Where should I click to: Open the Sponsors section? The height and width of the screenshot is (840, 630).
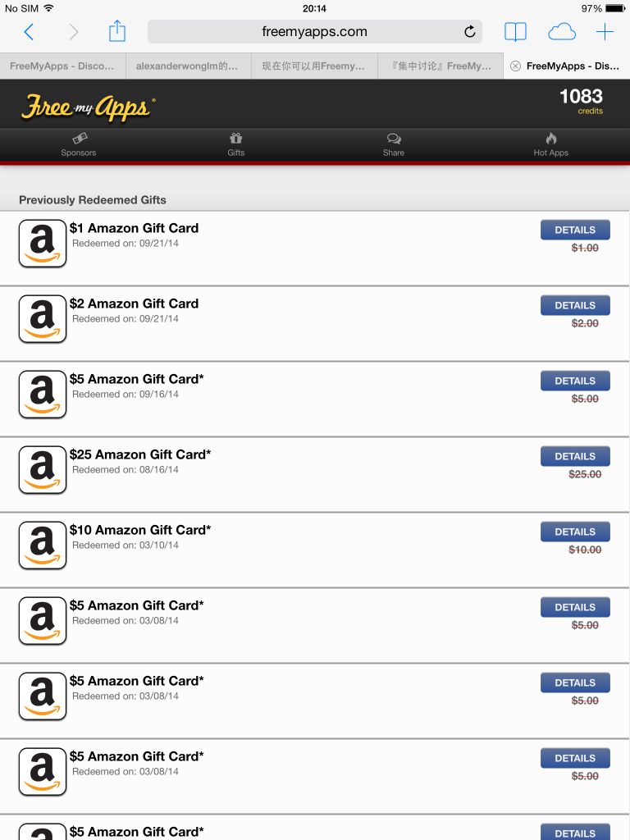pos(79,144)
